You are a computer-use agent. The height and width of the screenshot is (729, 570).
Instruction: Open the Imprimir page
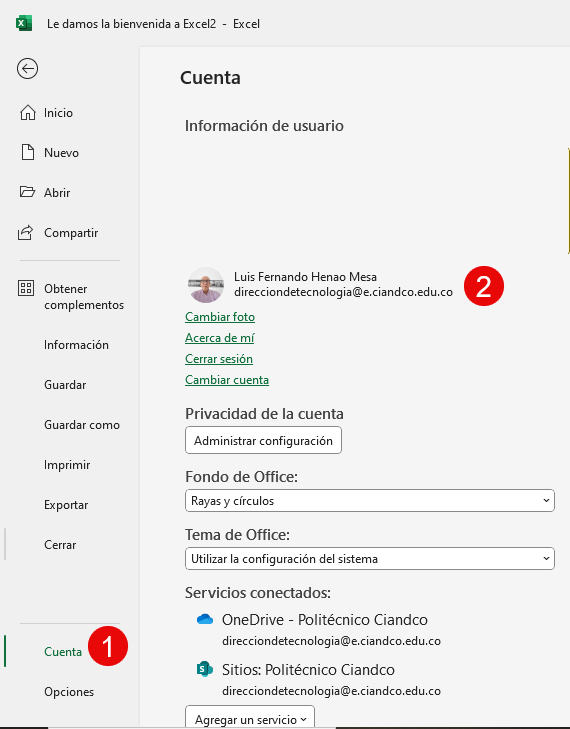tap(67, 464)
